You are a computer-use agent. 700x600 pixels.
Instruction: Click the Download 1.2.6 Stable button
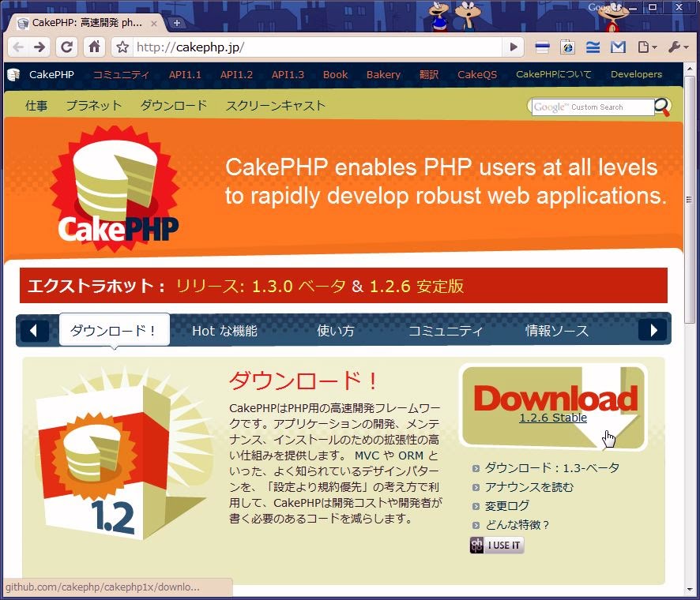pyautogui.click(x=554, y=405)
